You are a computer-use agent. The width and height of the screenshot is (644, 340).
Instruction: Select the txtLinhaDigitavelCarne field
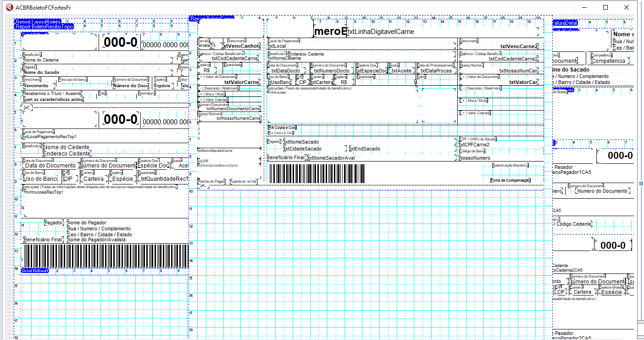tap(381, 32)
